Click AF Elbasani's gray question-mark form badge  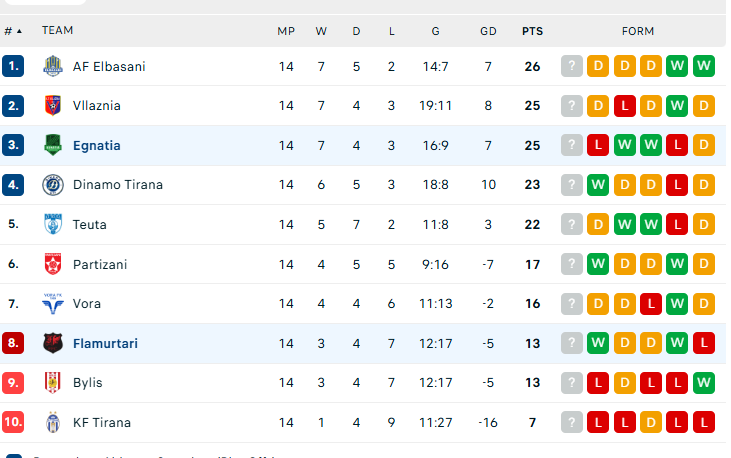572,67
